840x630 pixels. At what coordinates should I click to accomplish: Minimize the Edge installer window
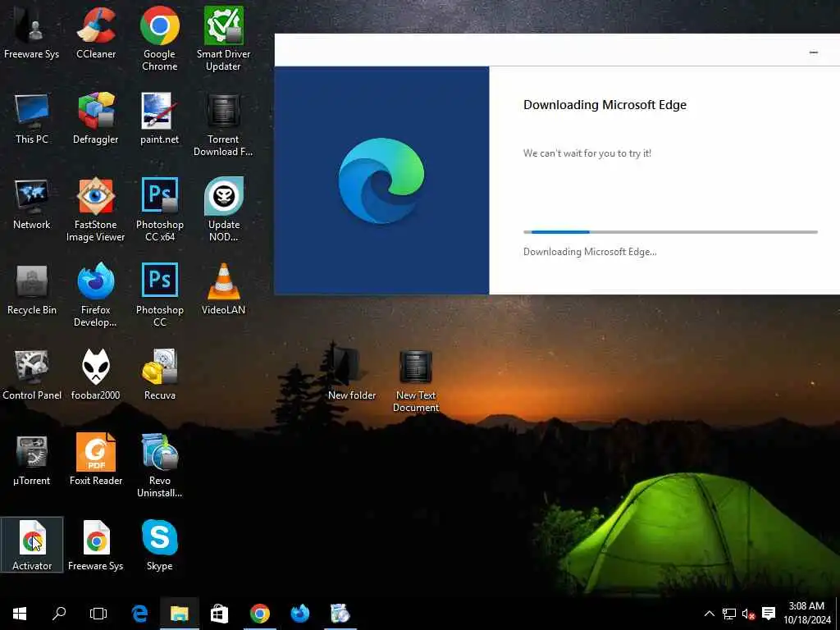coord(813,52)
